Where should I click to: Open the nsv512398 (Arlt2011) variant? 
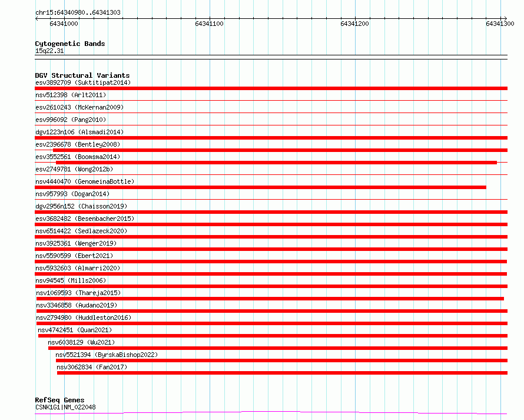(x=71, y=95)
